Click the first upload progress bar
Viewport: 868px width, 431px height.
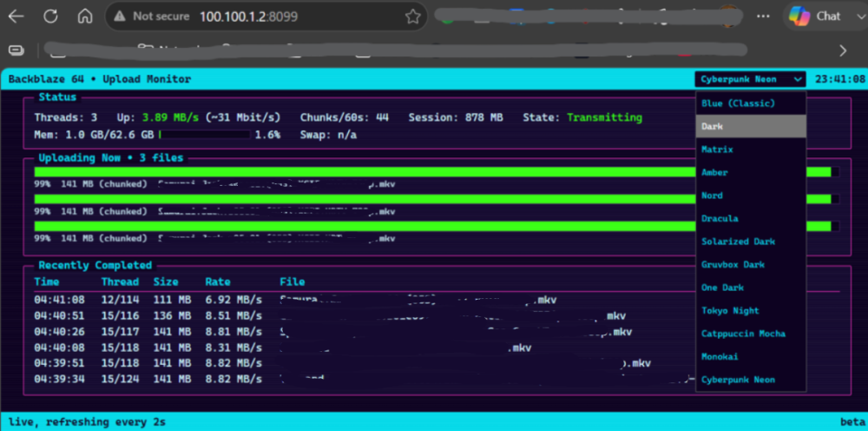pyautogui.click(x=437, y=172)
